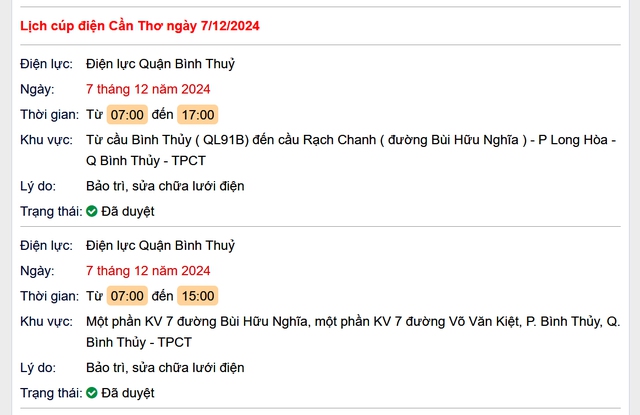Click second reason Bảo trì, sửa chữa lưới điện
Screen dimensions: 640x415
coord(165,368)
